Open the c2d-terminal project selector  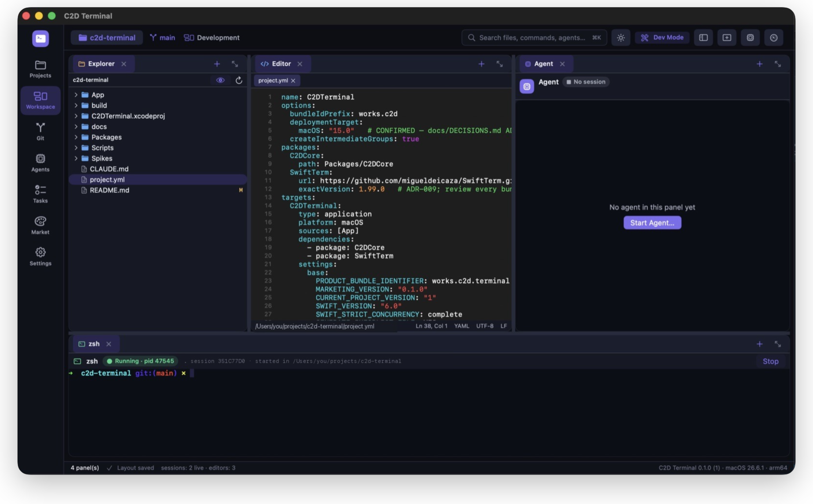[107, 37]
